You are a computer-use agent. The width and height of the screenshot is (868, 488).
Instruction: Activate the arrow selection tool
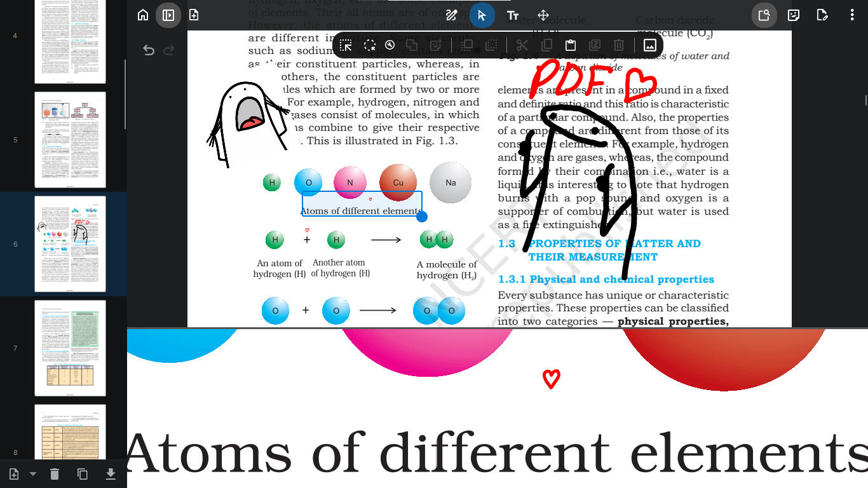pyautogui.click(x=482, y=15)
